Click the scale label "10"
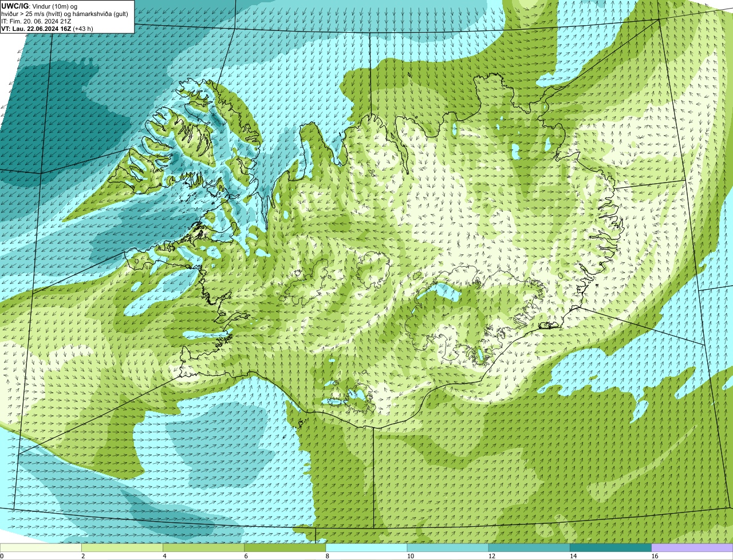 410,556
